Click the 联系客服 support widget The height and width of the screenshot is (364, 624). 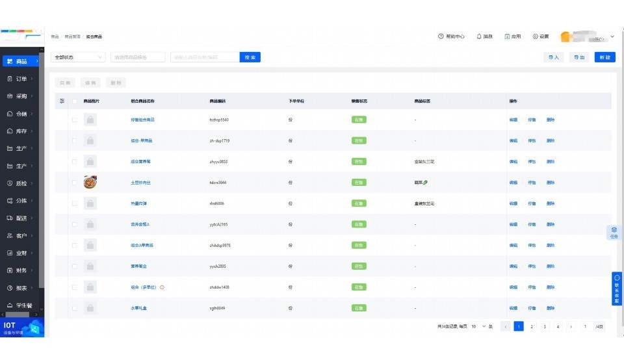[x=617, y=289]
